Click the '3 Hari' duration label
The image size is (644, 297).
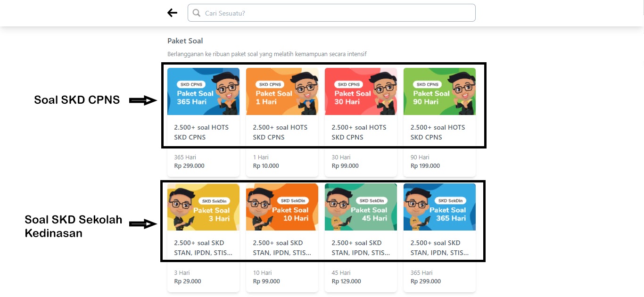pyautogui.click(x=182, y=273)
